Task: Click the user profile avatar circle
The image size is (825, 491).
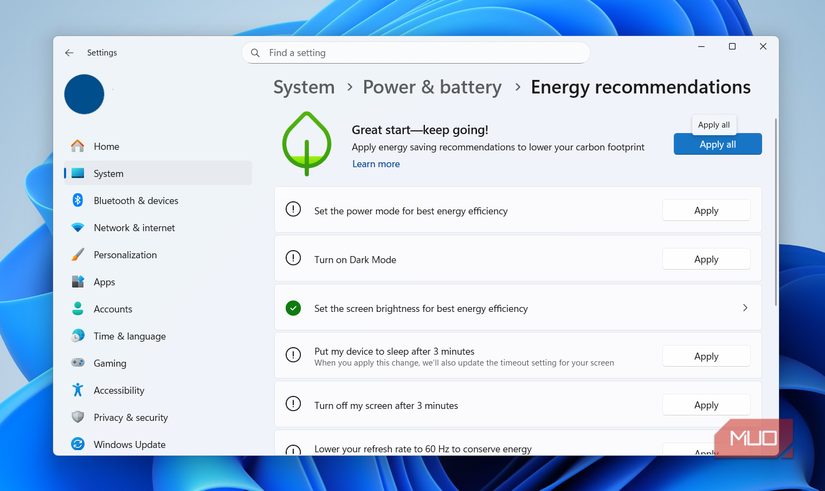Action: [x=84, y=94]
